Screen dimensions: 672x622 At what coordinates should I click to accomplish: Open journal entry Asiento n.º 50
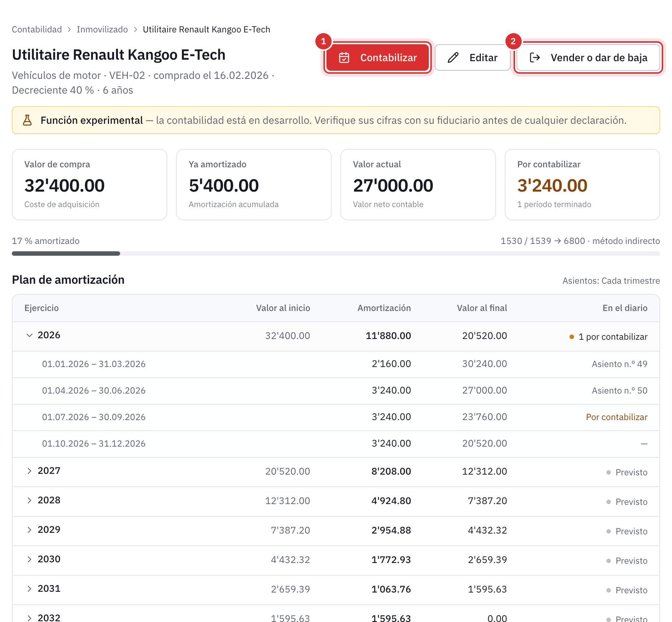click(x=620, y=391)
